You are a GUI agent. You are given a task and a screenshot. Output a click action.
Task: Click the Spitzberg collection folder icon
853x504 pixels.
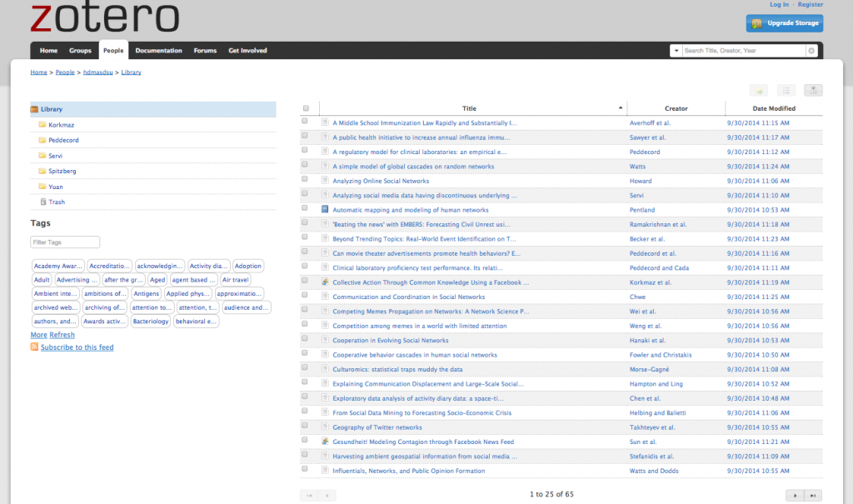(42, 171)
